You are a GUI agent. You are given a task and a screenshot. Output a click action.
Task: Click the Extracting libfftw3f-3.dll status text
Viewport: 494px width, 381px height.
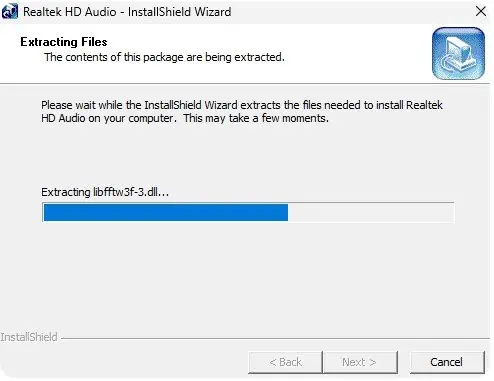pyautogui.click(x=105, y=192)
